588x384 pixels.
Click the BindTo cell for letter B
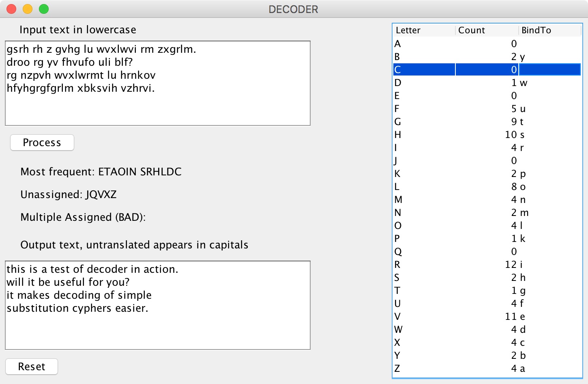[x=549, y=57]
